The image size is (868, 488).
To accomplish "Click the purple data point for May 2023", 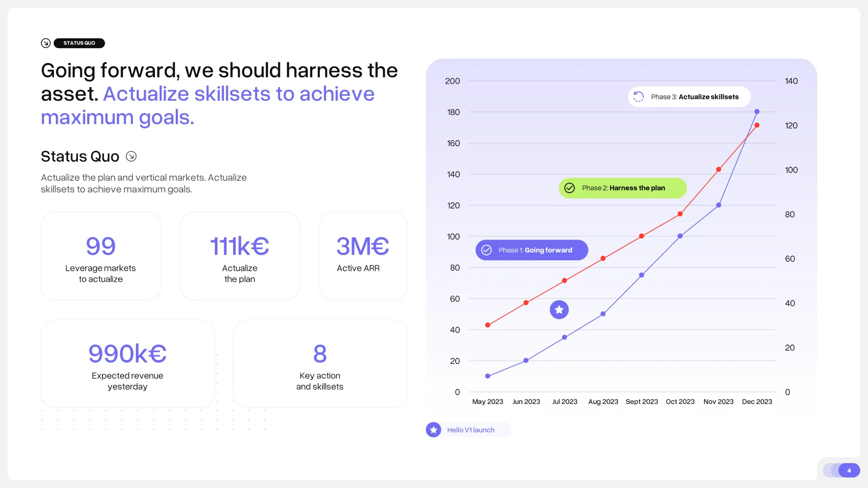I will (488, 376).
